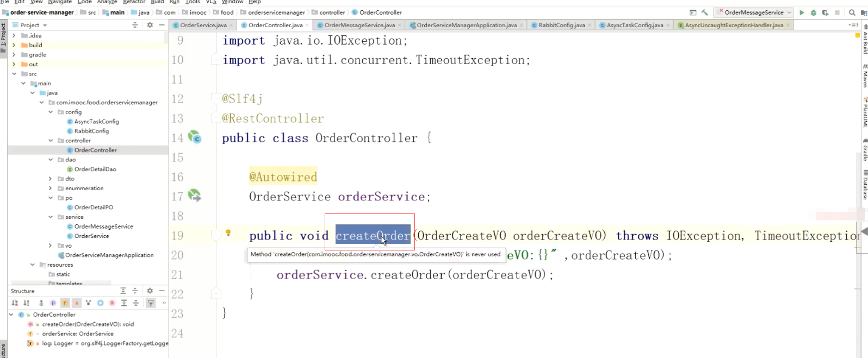
Task: Expand all in Structure panel header
Action: coord(123,291)
